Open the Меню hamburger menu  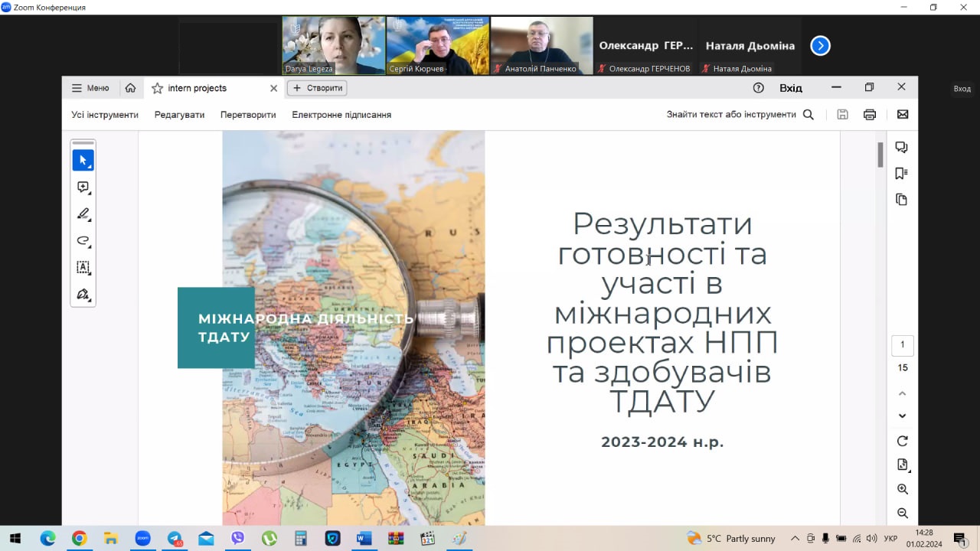90,88
